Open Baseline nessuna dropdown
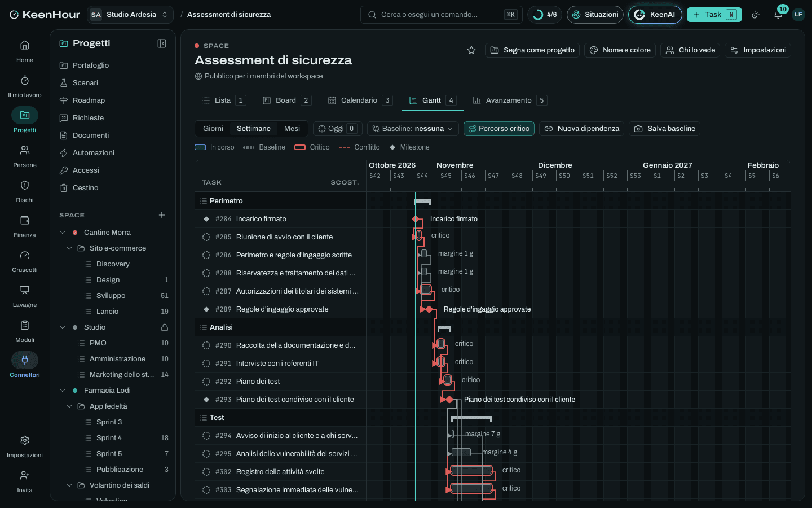 point(413,129)
